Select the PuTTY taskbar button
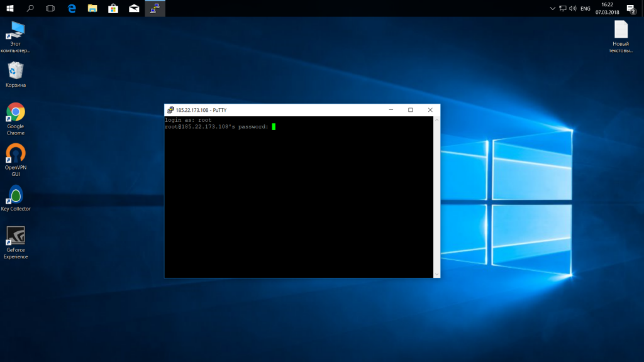This screenshot has width=644, height=362. pyautogui.click(x=155, y=8)
